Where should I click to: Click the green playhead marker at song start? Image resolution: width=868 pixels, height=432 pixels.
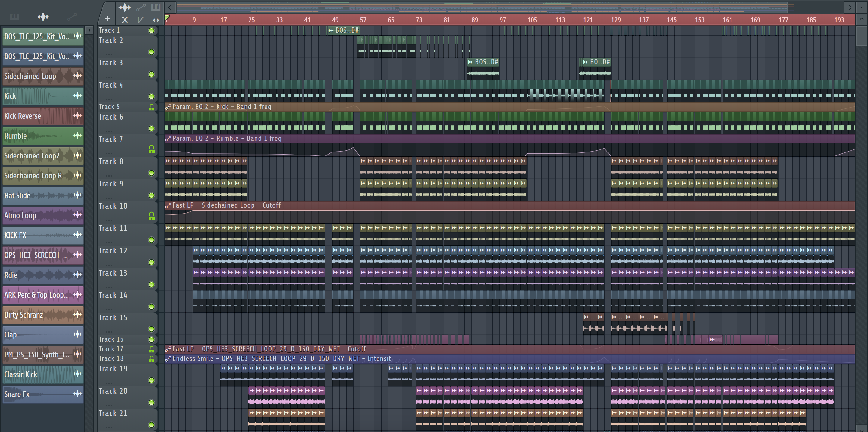tap(167, 18)
